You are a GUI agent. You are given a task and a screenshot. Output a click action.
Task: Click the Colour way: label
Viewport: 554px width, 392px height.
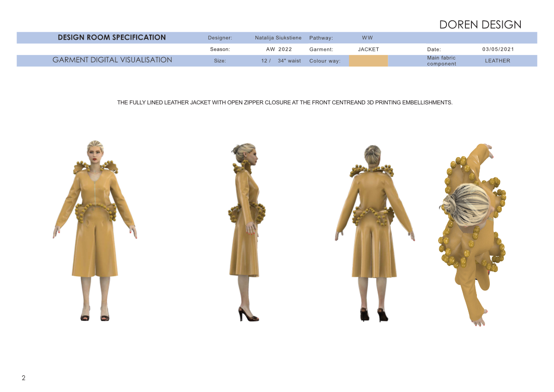coord(325,61)
